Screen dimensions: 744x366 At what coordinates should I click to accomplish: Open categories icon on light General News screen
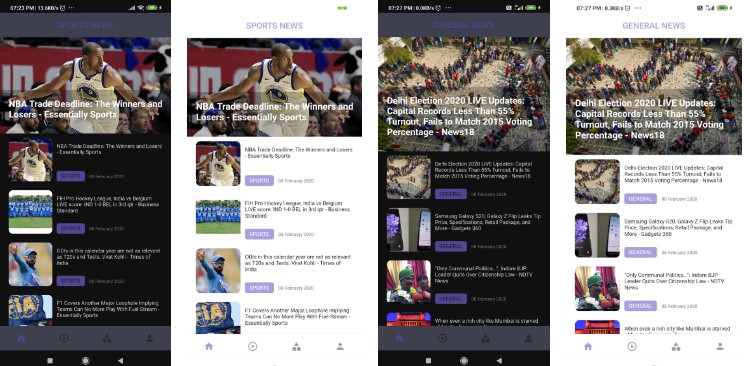coord(676,347)
